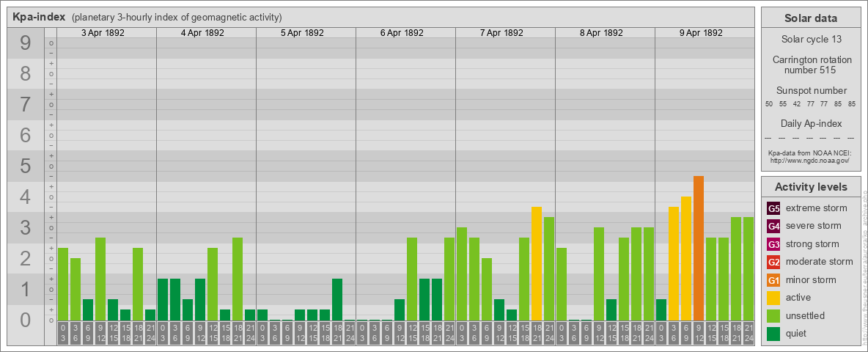The image size is (868, 352).
Task: Click the 3 Apr 9-12h light green bar
Action: (100, 279)
